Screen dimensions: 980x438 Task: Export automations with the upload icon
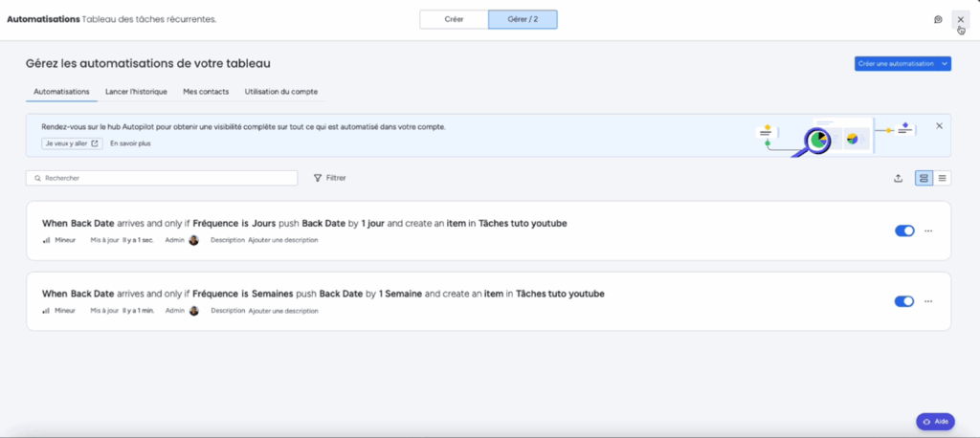(x=898, y=178)
